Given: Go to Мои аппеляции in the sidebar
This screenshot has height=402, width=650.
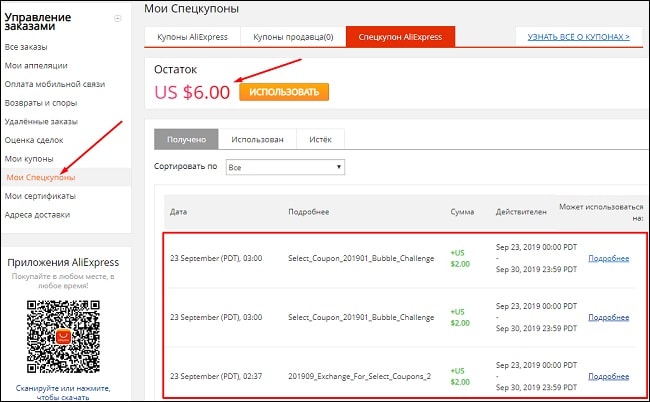Looking at the screenshot, I should [36, 65].
